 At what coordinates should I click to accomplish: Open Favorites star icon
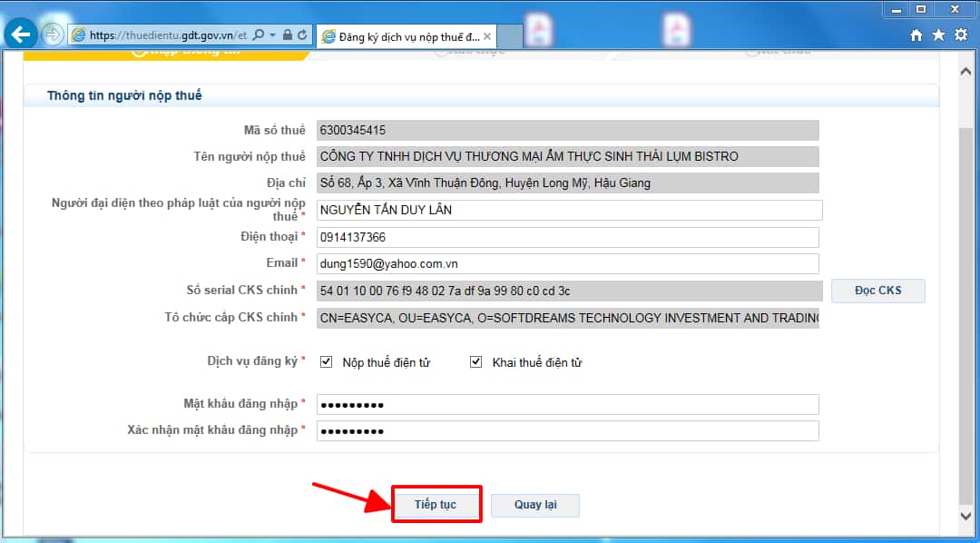938,35
